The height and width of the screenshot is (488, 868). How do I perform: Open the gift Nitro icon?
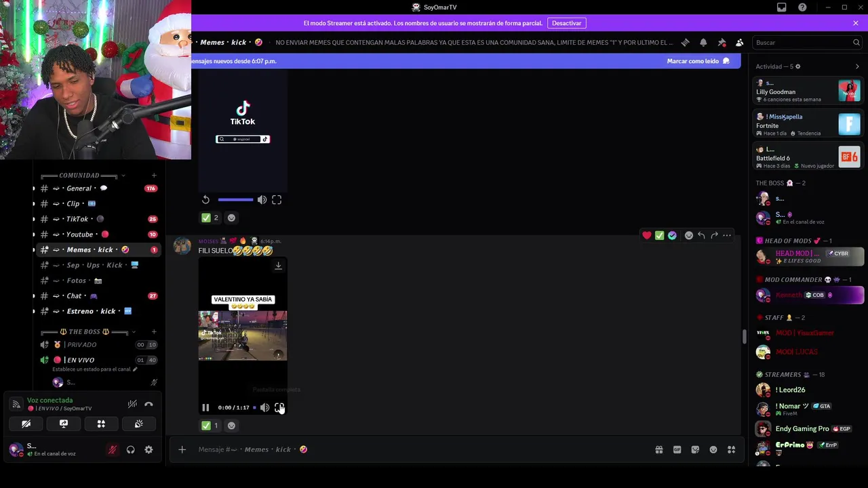pos(658,449)
